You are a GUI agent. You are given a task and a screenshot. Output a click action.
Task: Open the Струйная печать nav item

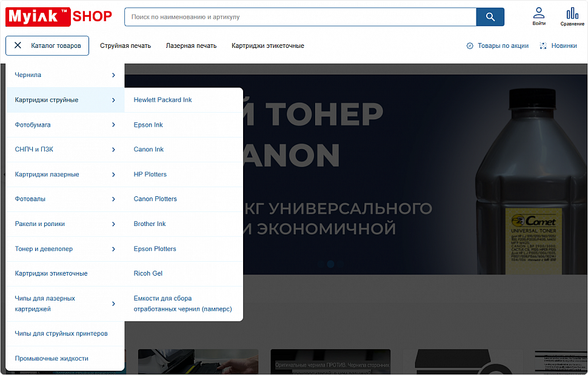coord(125,46)
